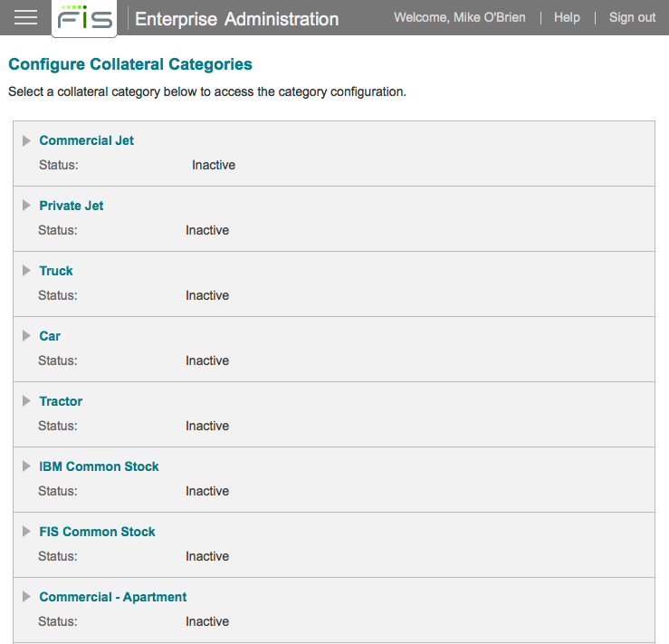This screenshot has width=669, height=644.
Task: Open the Help link
Action: (567, 17)
